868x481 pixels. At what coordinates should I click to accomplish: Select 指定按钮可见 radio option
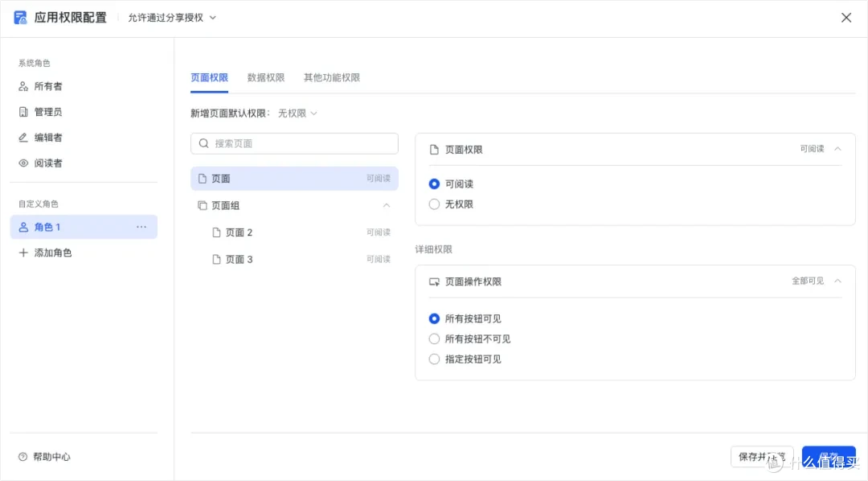435,359
